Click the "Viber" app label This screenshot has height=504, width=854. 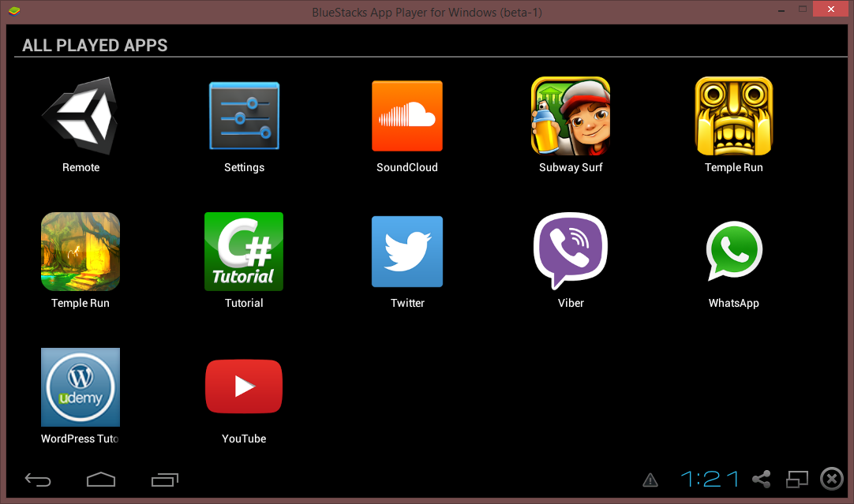point(570,303)
